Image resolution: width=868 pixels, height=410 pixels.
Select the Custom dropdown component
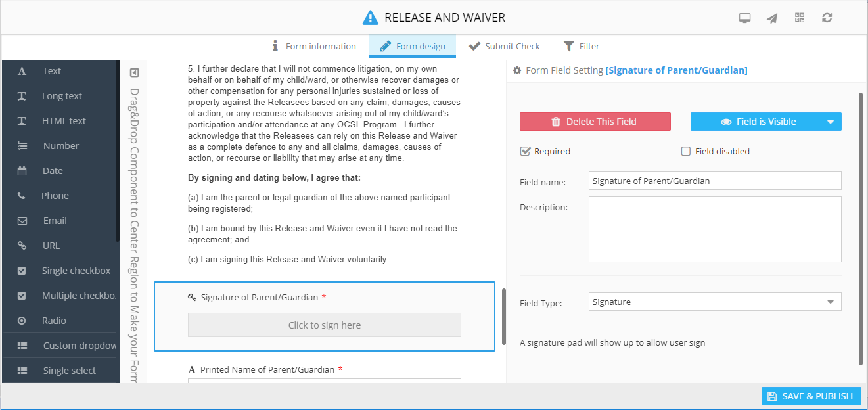pos(60,346)
